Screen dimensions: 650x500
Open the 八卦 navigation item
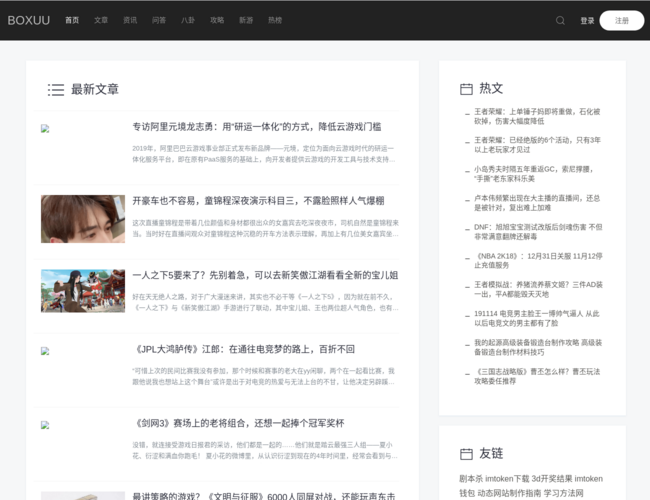click(188, 20)
